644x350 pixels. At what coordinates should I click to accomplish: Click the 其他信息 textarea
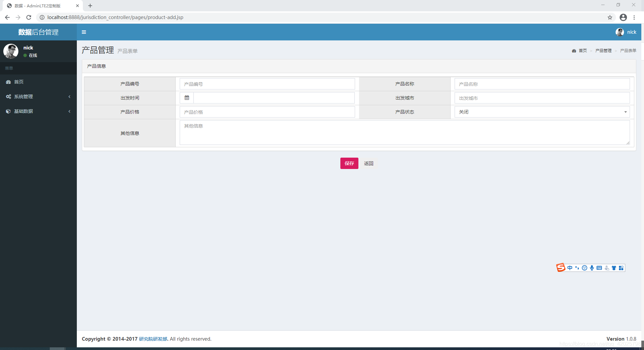coord(405,133)
